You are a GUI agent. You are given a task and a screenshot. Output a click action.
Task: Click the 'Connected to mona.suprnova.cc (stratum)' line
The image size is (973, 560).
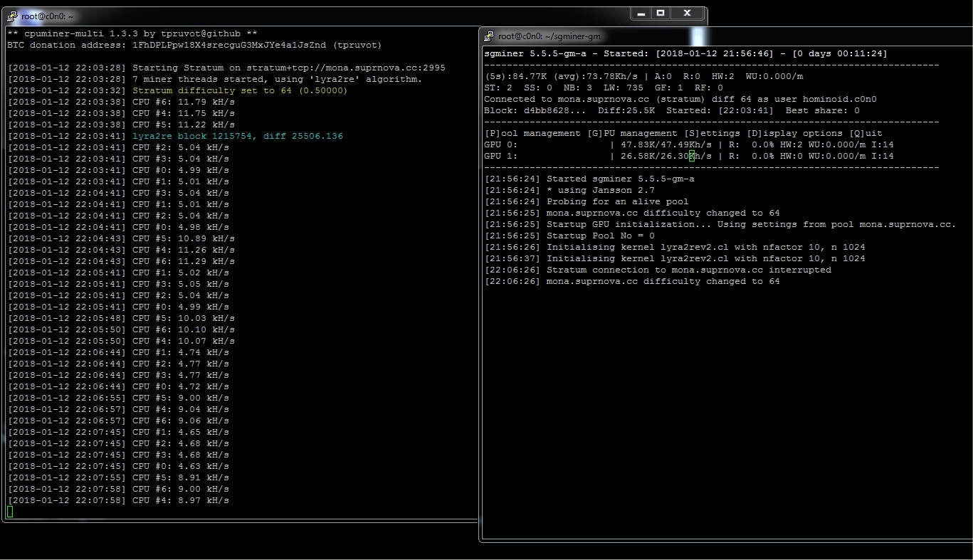click(680, 99)
